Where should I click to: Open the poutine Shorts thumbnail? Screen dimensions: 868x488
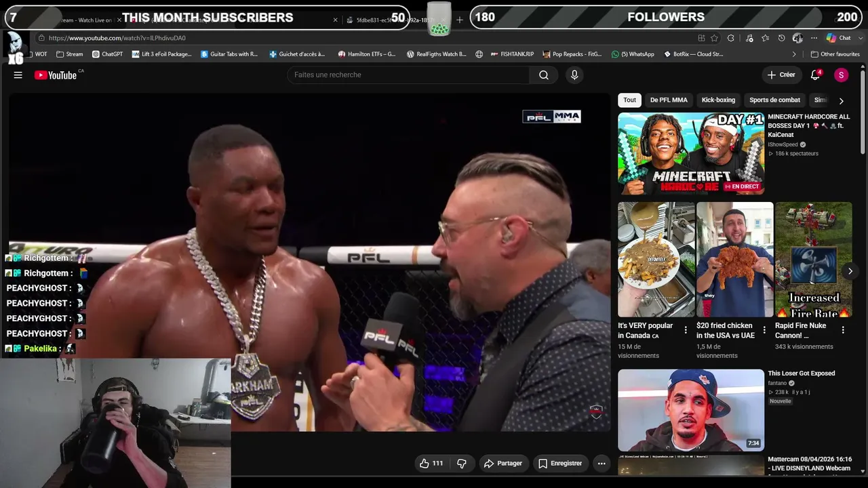pyautogui.click(x=656, y=260)
